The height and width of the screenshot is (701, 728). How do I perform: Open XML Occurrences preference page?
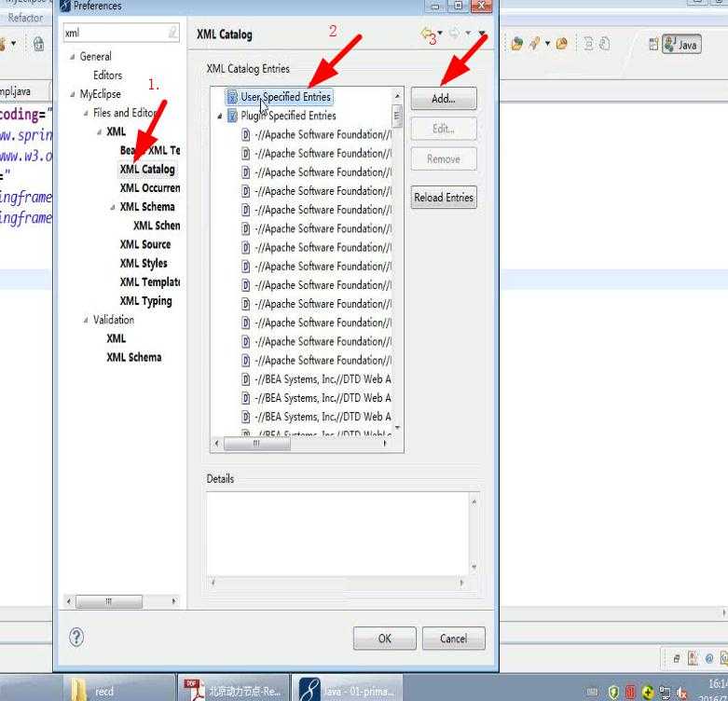(x=150, y=188)
